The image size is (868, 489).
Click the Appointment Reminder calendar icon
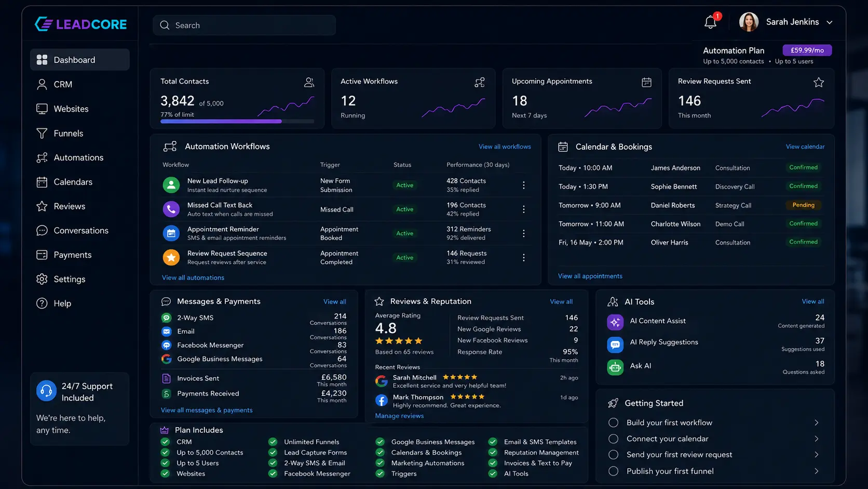(171, 233)
